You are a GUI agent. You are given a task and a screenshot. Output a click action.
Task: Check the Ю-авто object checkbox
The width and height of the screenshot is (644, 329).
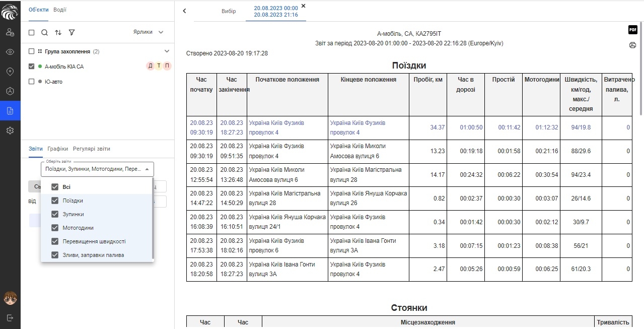pyautogui.click(x=32, y=82)
